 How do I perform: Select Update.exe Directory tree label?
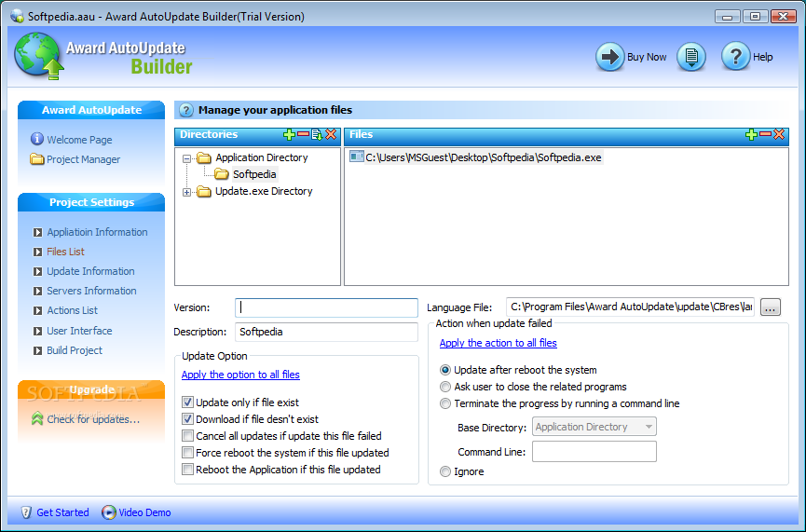(264, 191)
